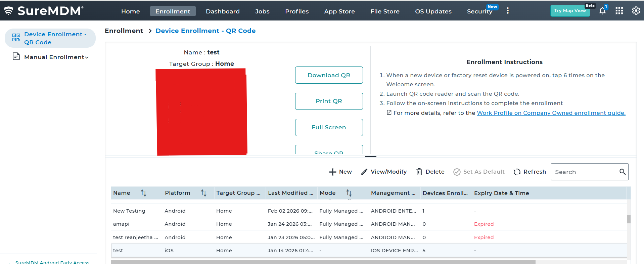Click Feb 02 2026 last modified cell
The height and width of the screenshot is (264, 644).
pyautogui.click(x=290, y=211)
